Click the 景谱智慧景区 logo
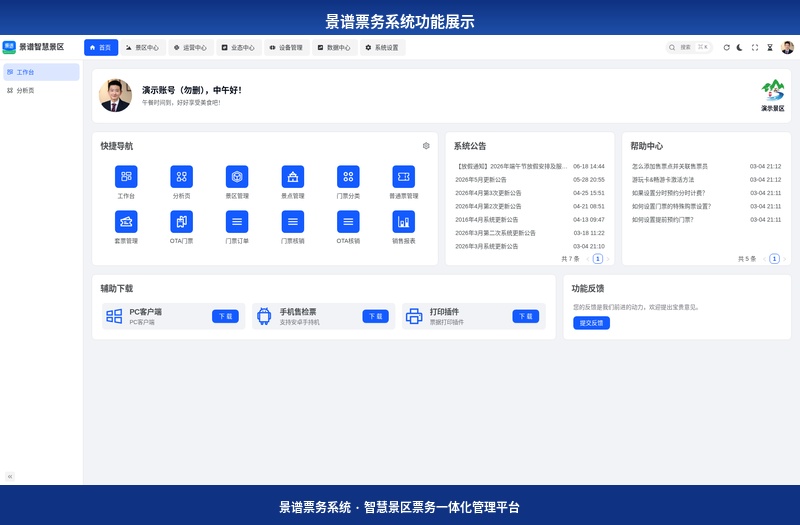The width and height of the screenshot is (800, 525). point(9,47)
